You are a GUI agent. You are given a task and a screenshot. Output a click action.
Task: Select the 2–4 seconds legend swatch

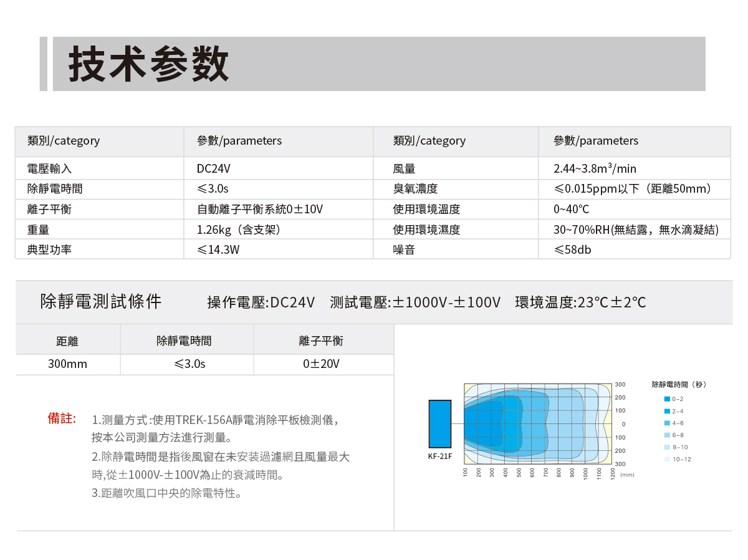point(667,411)
